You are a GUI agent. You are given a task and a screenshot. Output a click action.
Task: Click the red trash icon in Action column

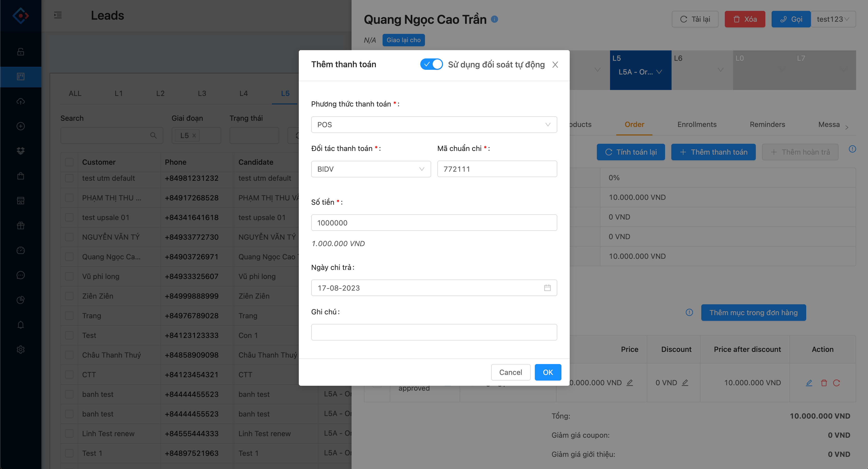[x=824, y=383]
